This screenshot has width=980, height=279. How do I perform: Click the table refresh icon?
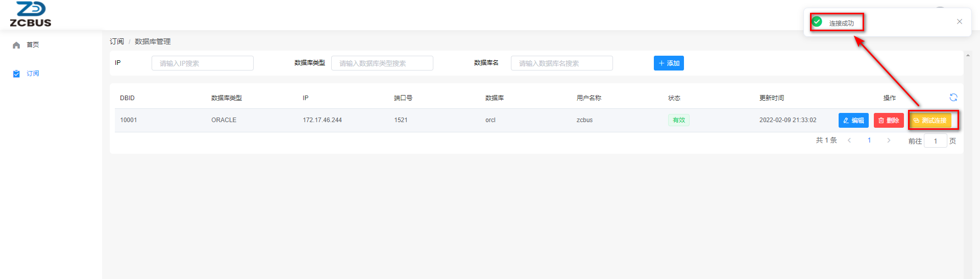pos(953,98)
